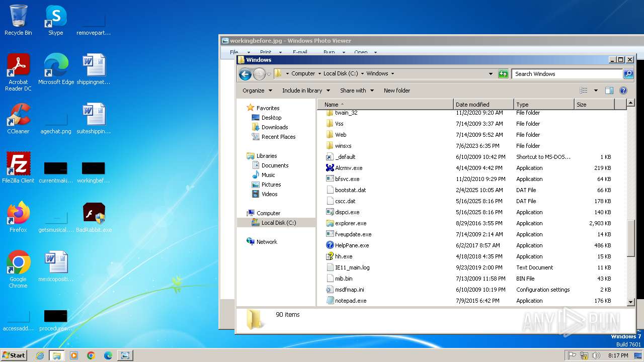Open the change view options arrow
Screen dimensions: 644x362
pos(596,90)
